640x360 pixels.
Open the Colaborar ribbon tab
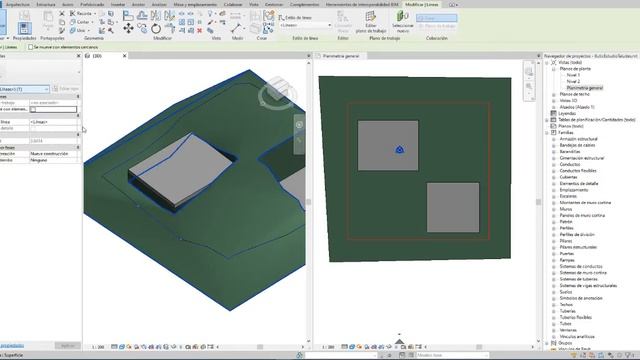click(x=233, y=4)
